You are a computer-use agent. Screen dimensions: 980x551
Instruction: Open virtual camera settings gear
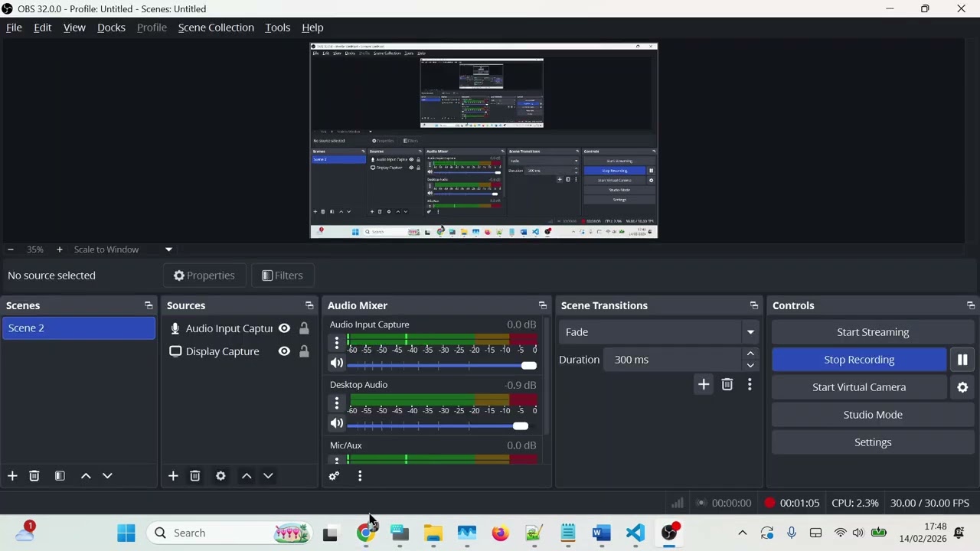962,387
